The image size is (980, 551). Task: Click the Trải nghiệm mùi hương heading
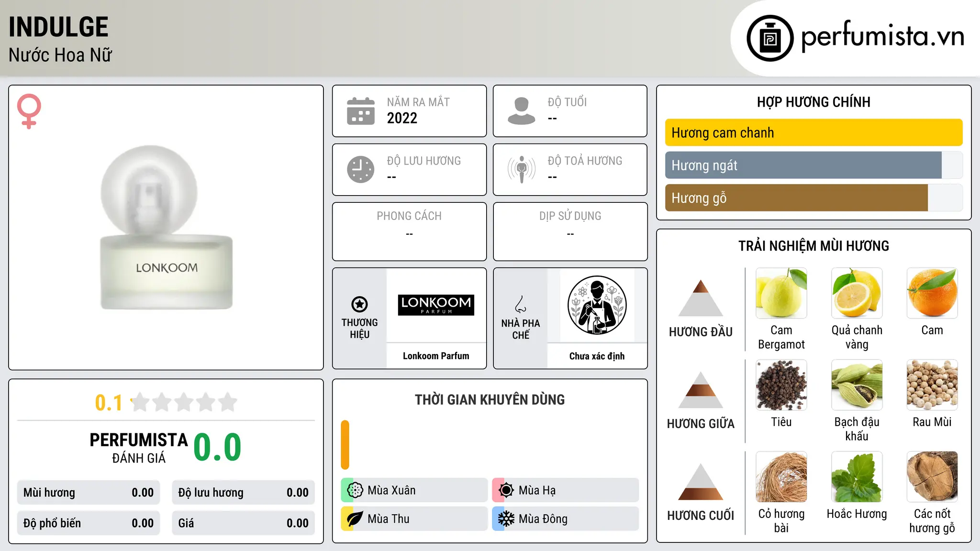(x=813, y=246)
